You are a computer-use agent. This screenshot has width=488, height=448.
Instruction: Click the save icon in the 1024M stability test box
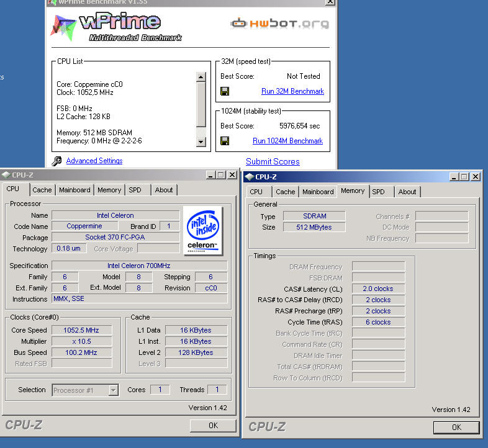225,141
